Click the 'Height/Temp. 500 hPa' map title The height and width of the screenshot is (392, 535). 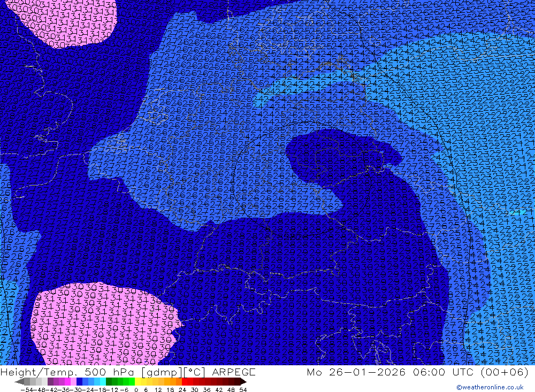68,372
